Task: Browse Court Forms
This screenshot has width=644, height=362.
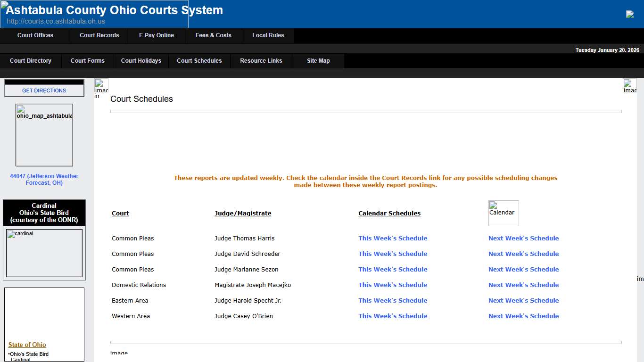Action: click(87, 60)
